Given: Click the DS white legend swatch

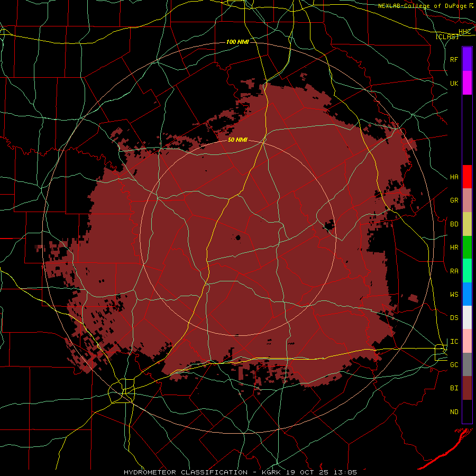Looking at the screenshot, I should point(467,317).
